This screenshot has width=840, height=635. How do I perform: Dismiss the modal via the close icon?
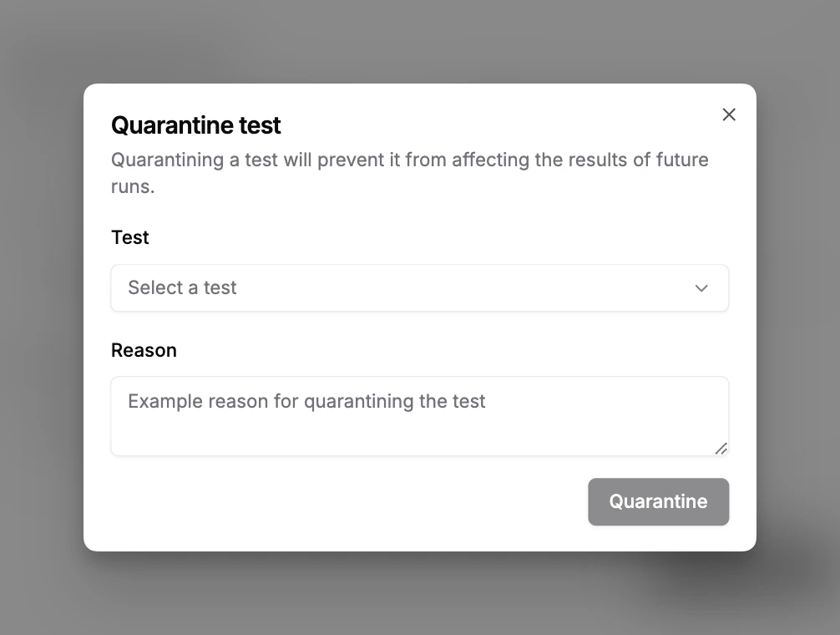coord(728,114)
